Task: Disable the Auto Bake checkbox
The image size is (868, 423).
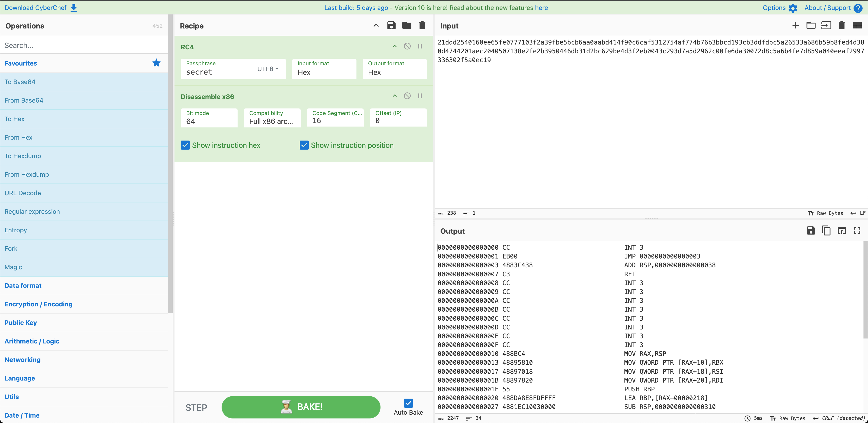Action: (x=408, y=403)
